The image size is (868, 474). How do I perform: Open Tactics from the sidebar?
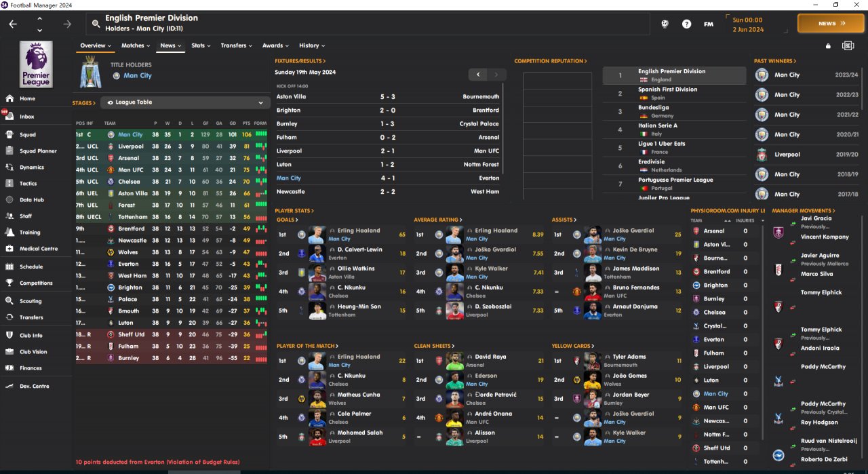(x=28, y=184)
